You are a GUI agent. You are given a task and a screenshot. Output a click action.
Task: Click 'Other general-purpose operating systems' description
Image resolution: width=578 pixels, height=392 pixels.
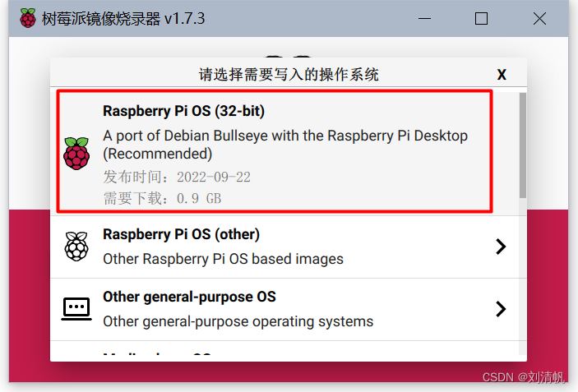point(238,321)
